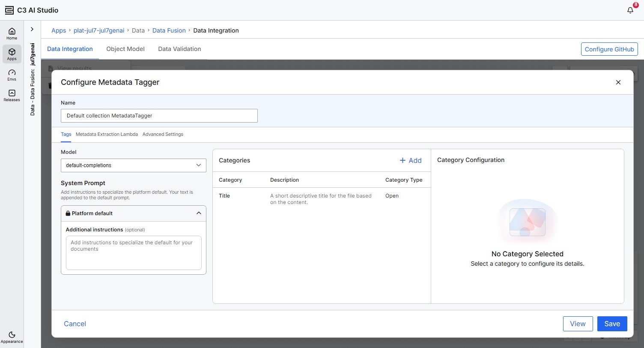This screenshot has height=348, width=644.
Task: Expand the collapsed side panel arrow
Action: pyautogui.click(x=32, y=29)
